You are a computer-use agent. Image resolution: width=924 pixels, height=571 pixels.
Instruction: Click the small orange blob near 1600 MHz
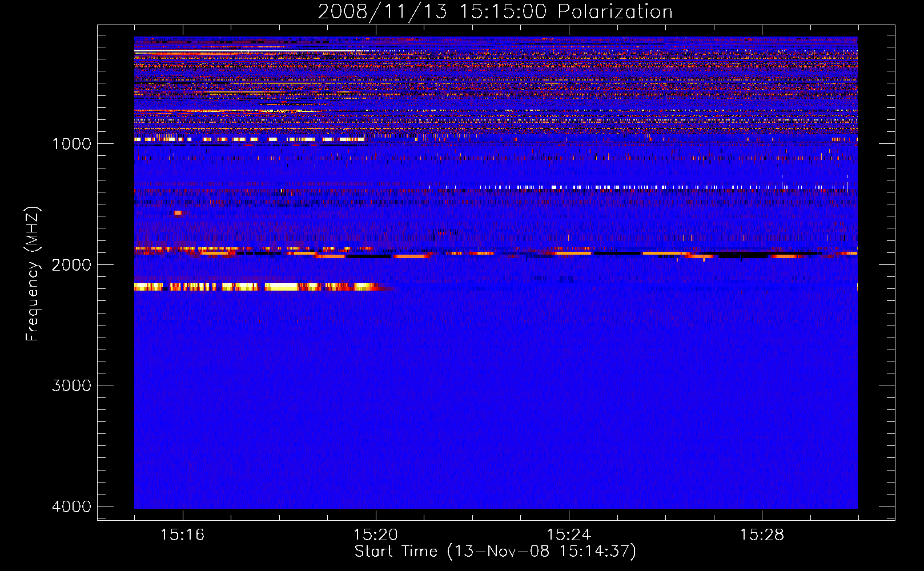coord(179,212)
